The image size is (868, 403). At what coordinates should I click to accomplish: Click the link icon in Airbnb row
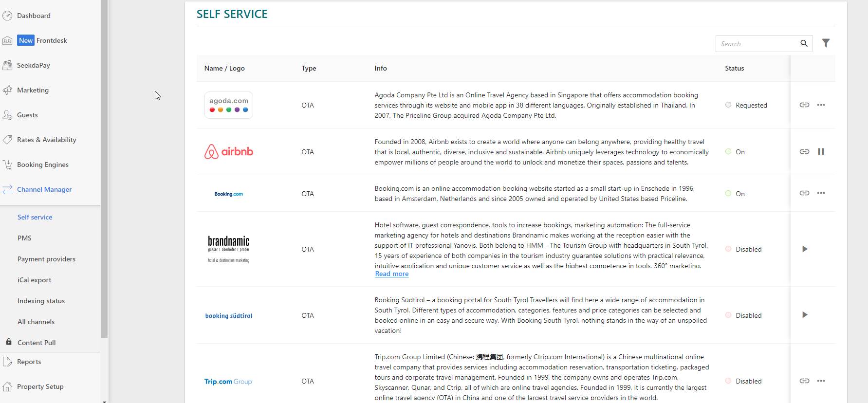tap(804, 152)
